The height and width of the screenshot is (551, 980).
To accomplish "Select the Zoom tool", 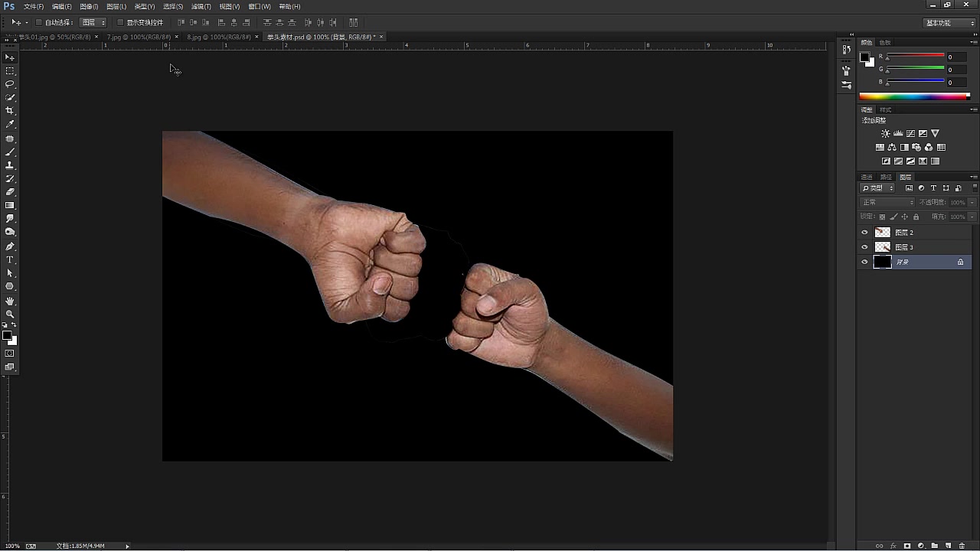I will pos(10,315).
